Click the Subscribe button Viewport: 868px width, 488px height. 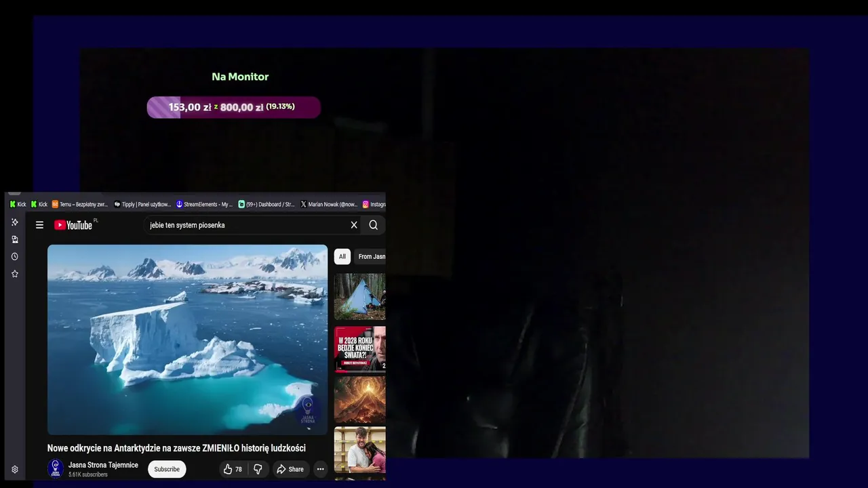(167, 469)
